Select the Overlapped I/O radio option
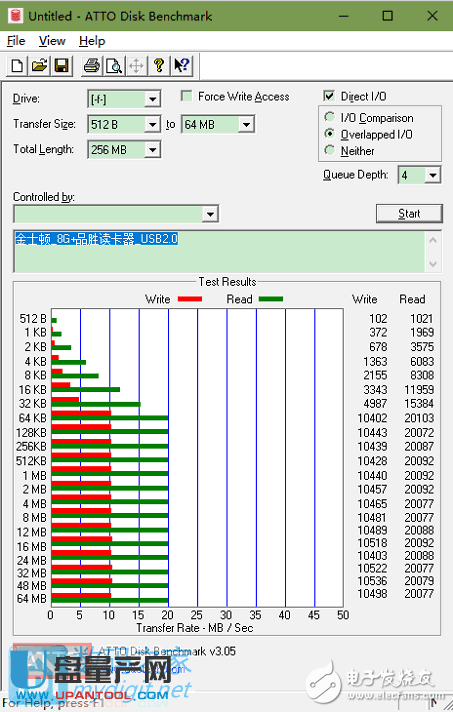453x712 pixels. point(330,134)
